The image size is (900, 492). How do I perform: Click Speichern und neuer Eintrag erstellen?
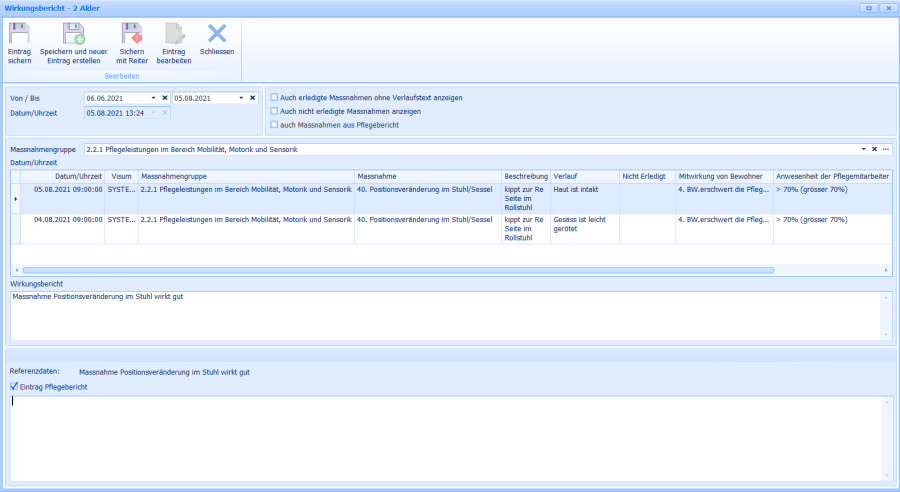tap(74, 35)
